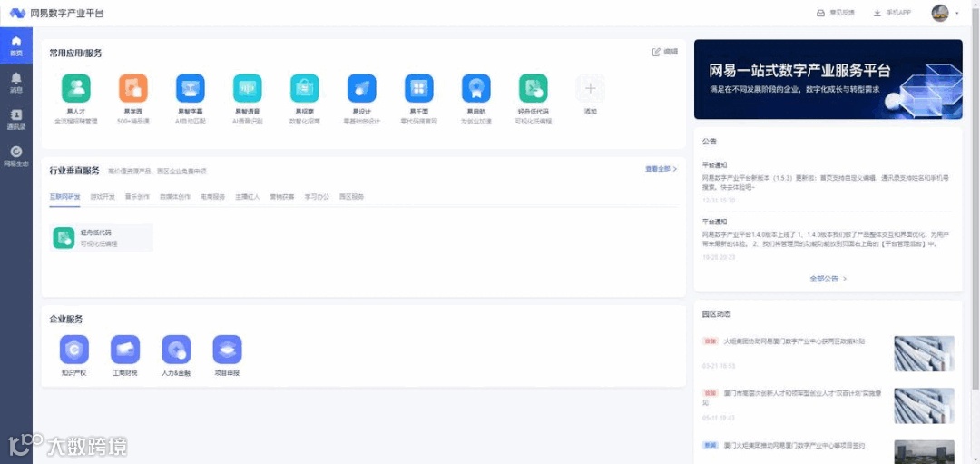Open the 人力&金融 enterprise service icon
The image size is (980, 464).
pos(176,349)
